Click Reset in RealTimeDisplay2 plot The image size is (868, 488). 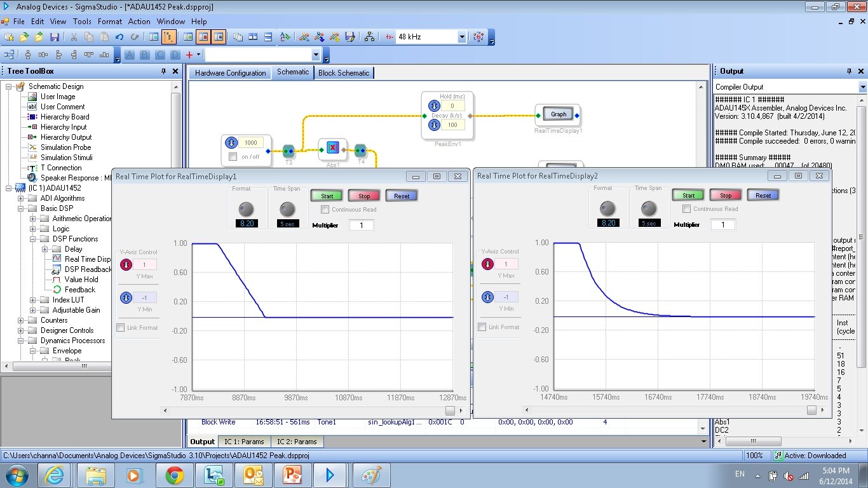point(763,195)
